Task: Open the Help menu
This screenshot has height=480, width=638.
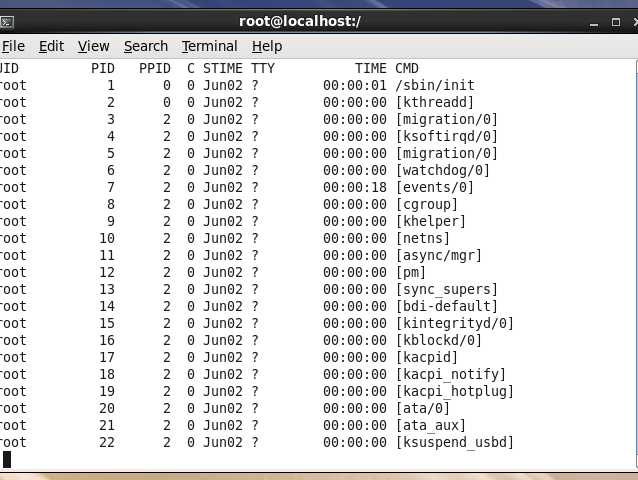Action: click(x=267, y=46)
